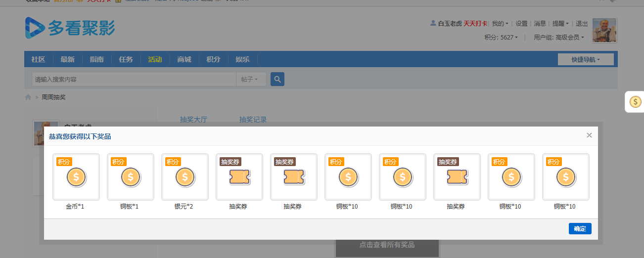Click the user silhouette icon beside 白玉老虎
Viewport: 644px width, 258px height.
click(433, 23)
